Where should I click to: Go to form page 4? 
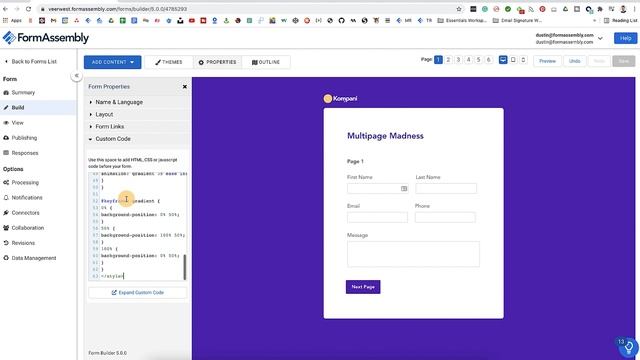469,60
